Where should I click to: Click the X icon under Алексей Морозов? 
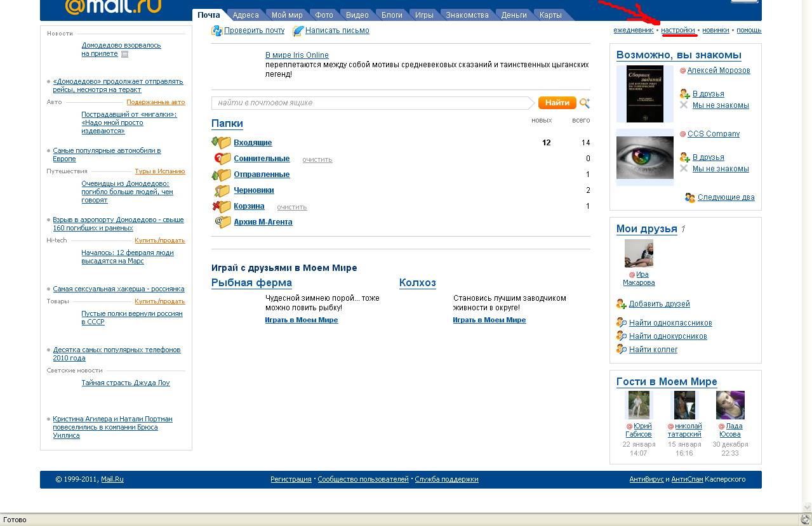click(x=684, y=105)
